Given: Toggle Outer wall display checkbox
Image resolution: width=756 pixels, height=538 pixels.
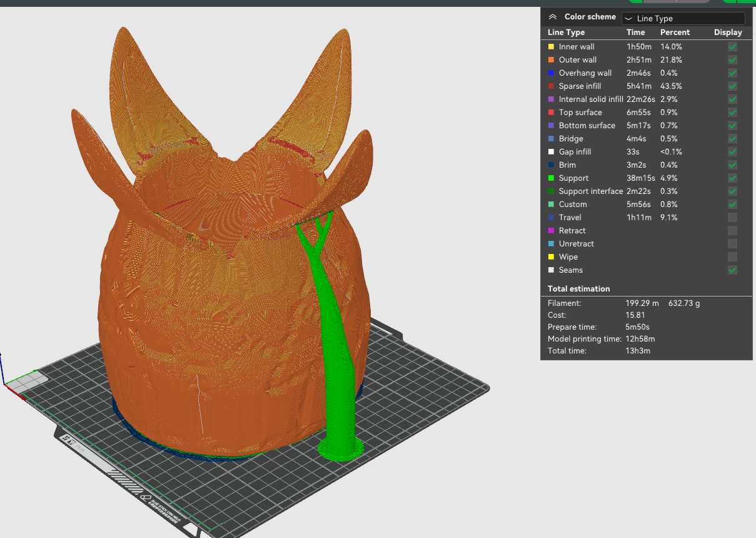Looking at the screenshot, I should pos(732,60).
